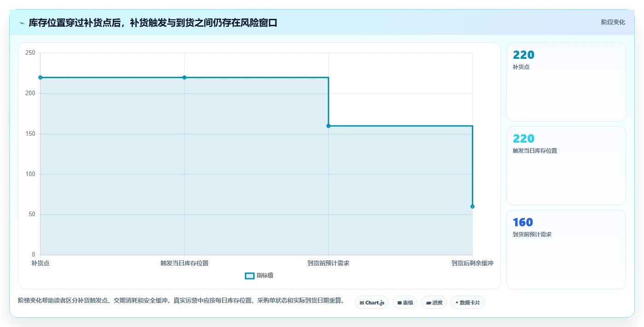
Task: Click the 触发当日库存位置 x-axis label
Action: (184, 263)
